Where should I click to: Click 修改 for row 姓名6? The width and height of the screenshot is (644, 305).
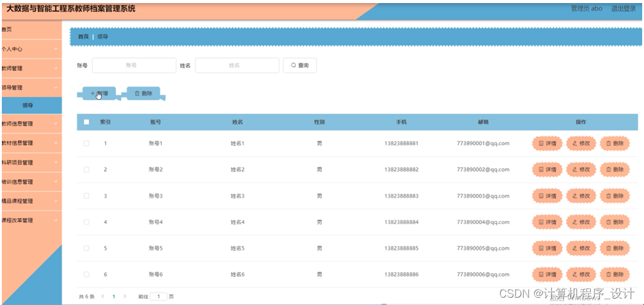coord(581,274)
